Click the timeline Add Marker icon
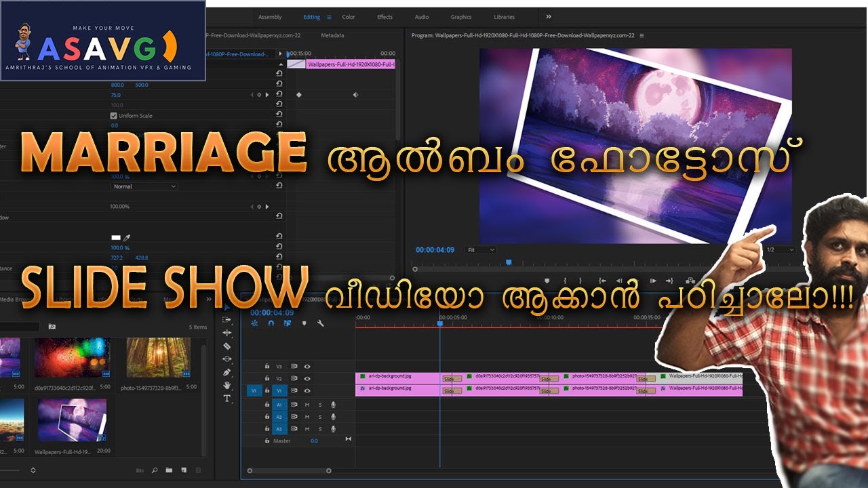The width and height of the screenshot is (868, 488). 304,323
